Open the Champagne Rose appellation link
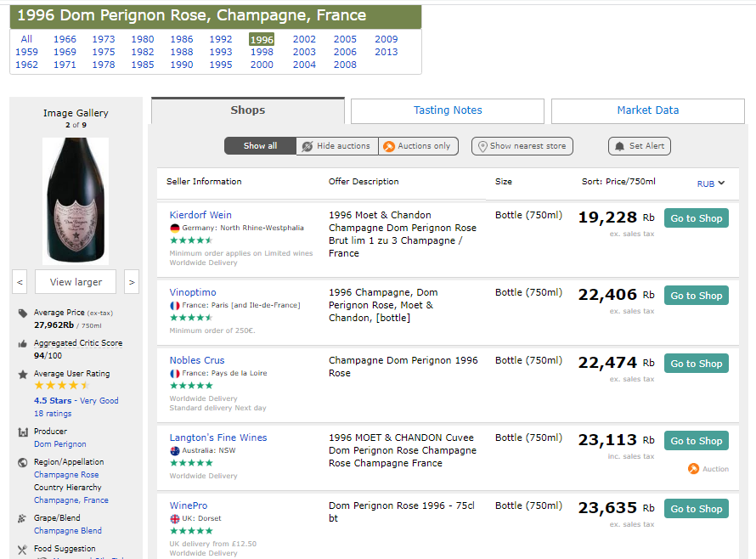756x559 pixels. [x=66, y=475]
